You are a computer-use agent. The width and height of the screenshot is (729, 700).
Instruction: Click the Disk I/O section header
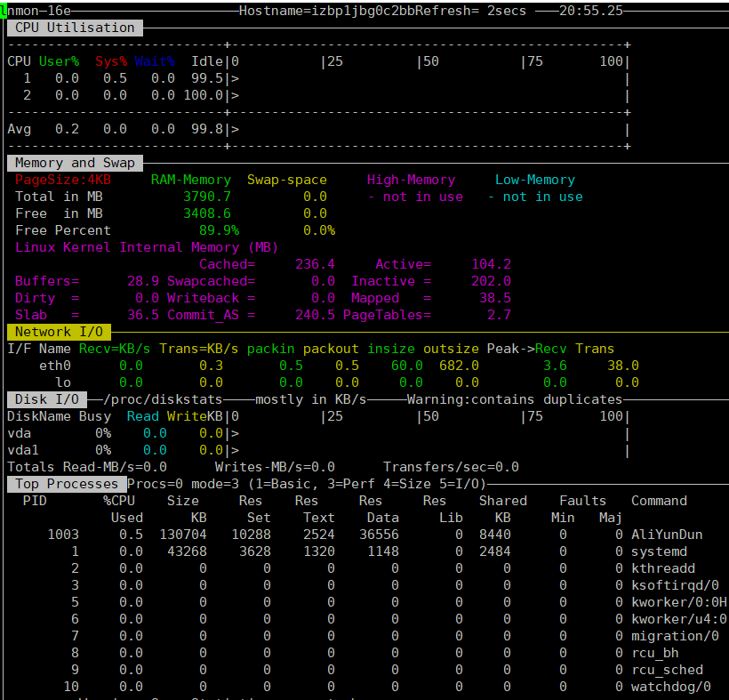[47, 399]
